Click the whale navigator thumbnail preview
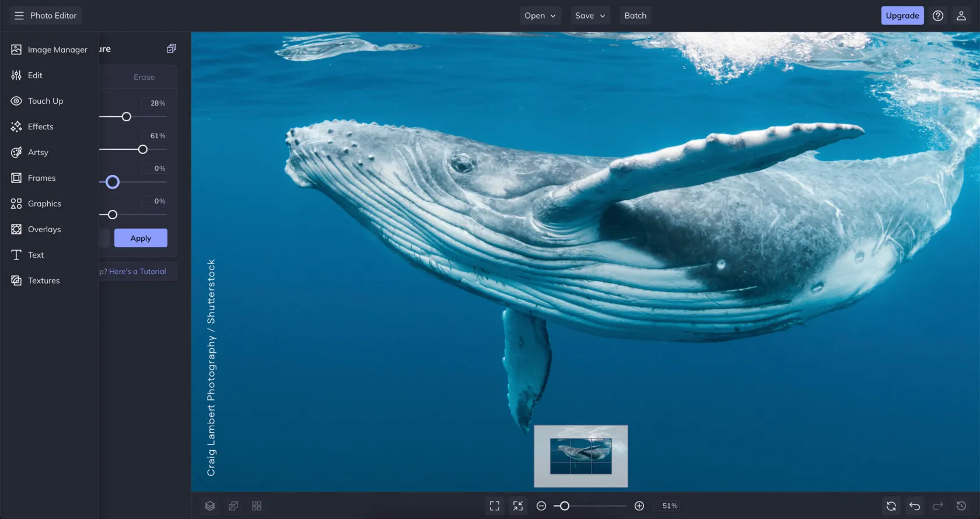Image resolution: width=980 pixels, height=519 pixels. 581,456
